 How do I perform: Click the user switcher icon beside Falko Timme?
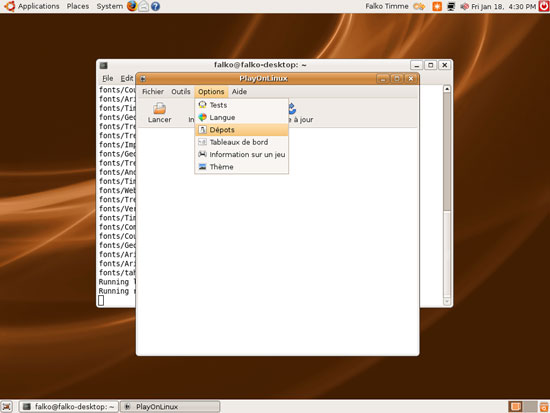419,6
